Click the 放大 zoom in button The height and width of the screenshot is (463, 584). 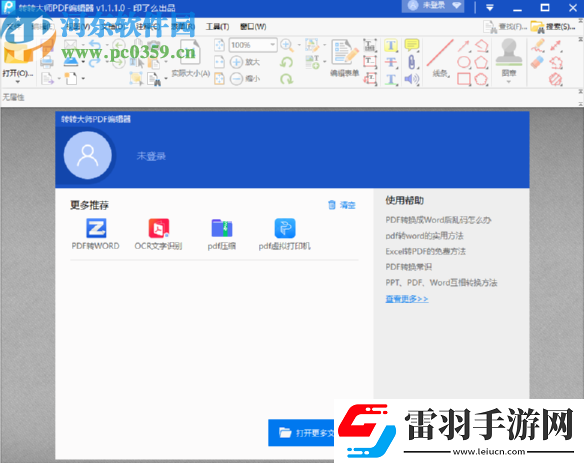pos(245,62)
